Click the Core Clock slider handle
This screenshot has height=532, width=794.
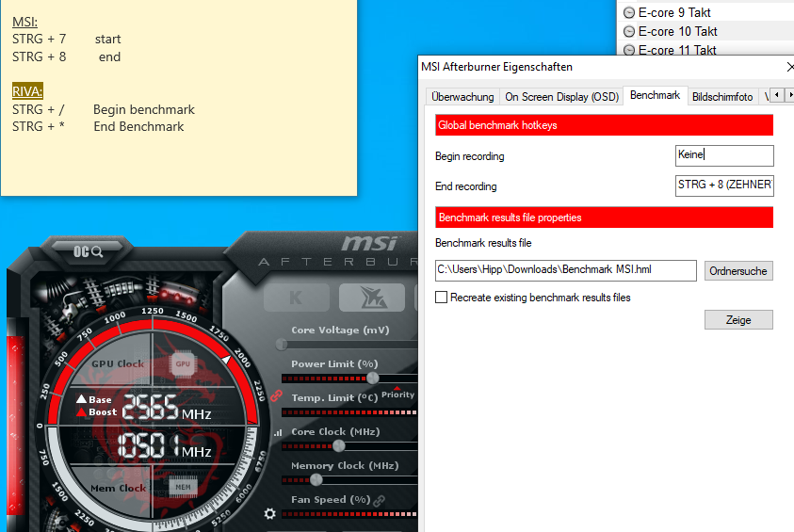339,446
